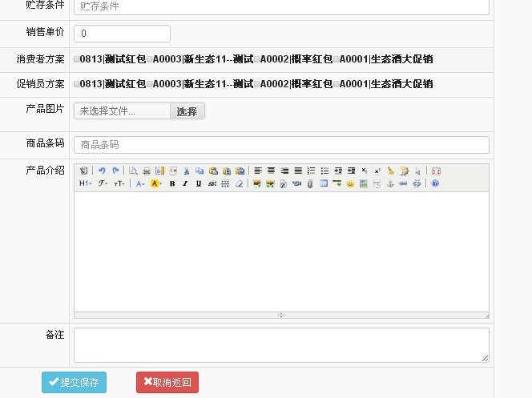Toggle HTML source view in editor
532x398 pixels.
(x=83, y=171)
